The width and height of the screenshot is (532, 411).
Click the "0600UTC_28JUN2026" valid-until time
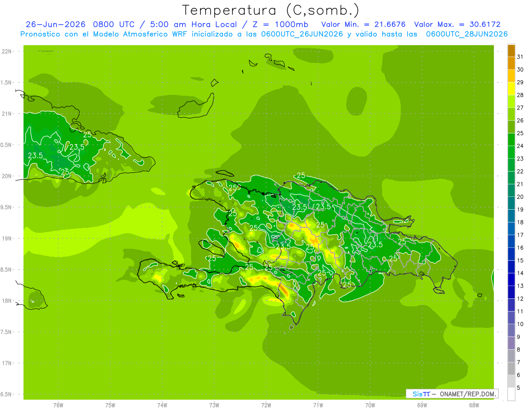point(467,34)
